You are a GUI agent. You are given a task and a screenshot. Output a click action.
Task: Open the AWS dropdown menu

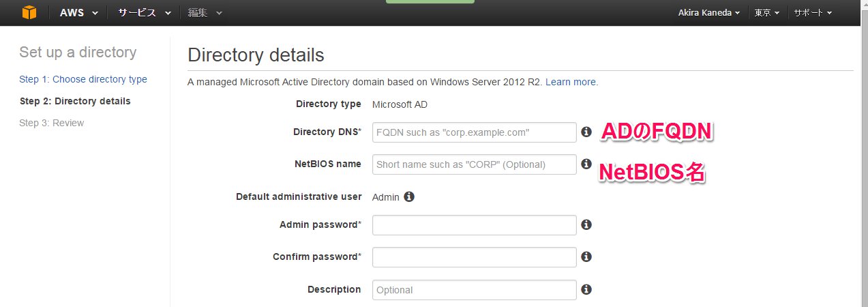pyautogui.click(x=78, y=13)
